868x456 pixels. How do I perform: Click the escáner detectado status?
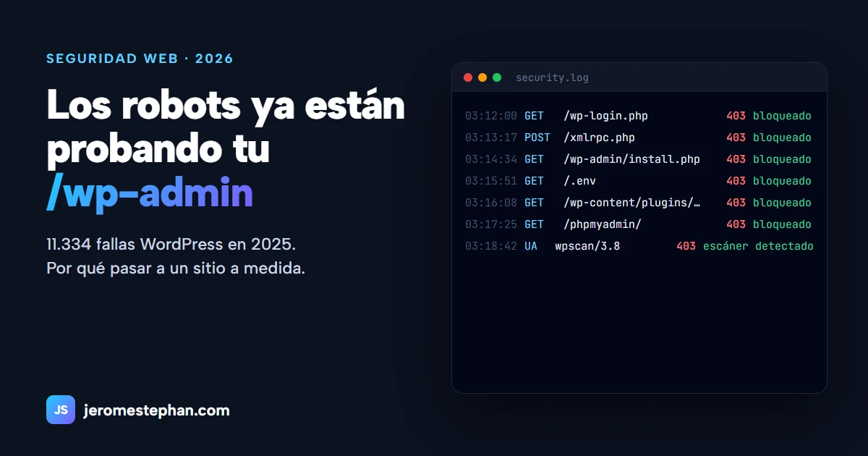758,246
